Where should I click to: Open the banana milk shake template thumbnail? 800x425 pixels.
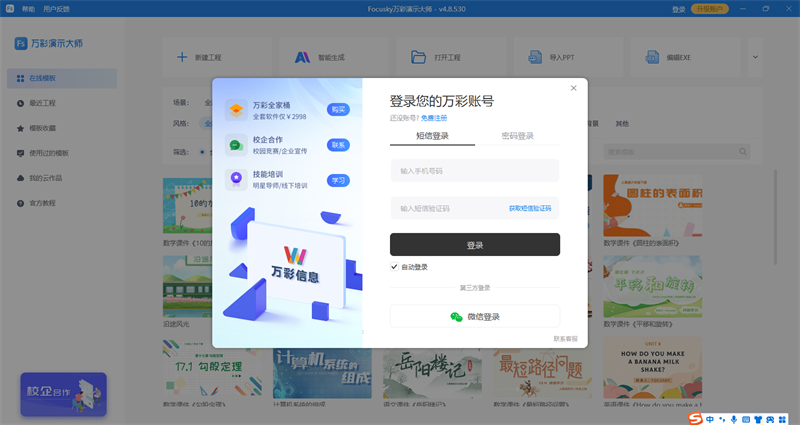tap(653, 367)
